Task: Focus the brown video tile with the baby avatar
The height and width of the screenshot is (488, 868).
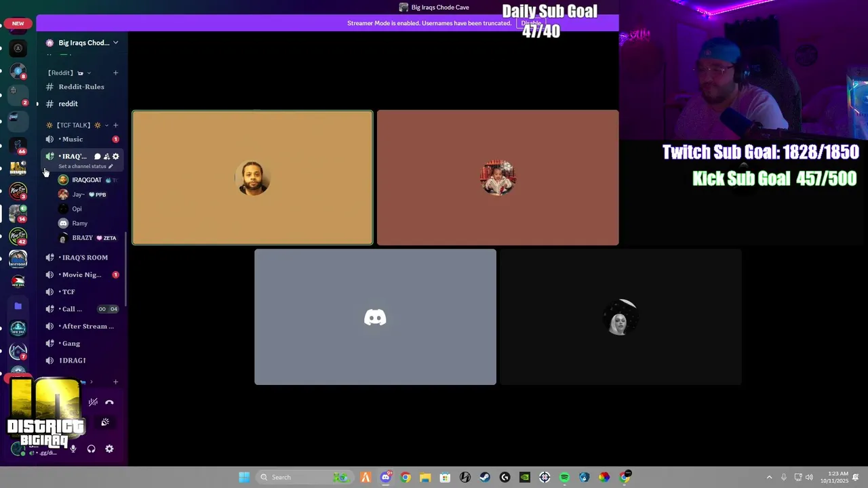Action: [498, 178]
